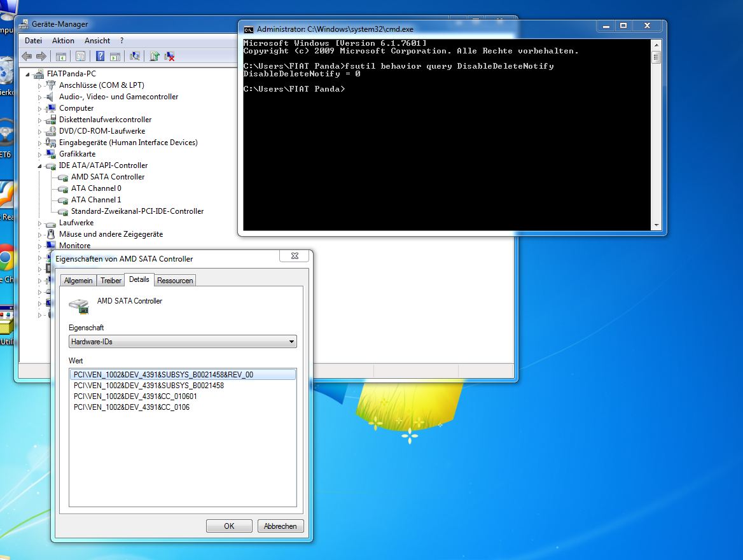Click the forward arrow in Geräte-Manager toolbar

coord(42,57)
